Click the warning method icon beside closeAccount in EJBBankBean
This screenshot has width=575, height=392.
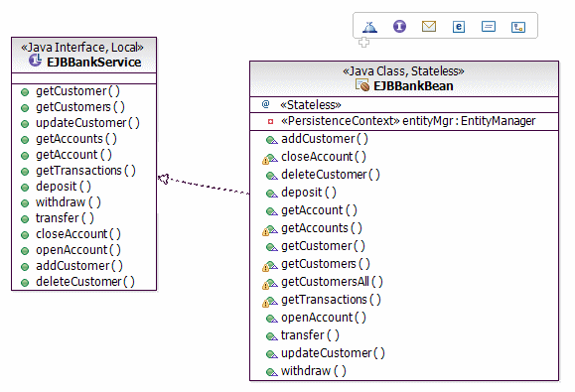[x=270, y=159]
